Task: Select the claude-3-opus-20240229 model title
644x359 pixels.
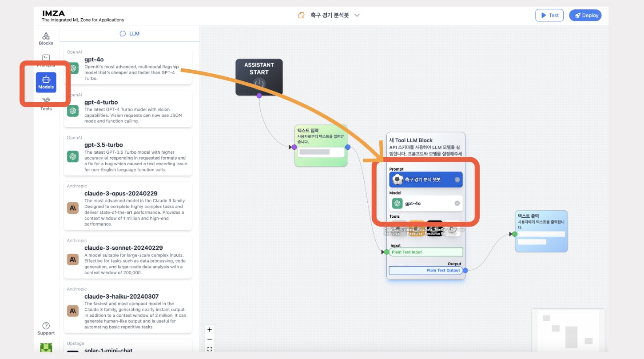Action: tap(121, 193)
